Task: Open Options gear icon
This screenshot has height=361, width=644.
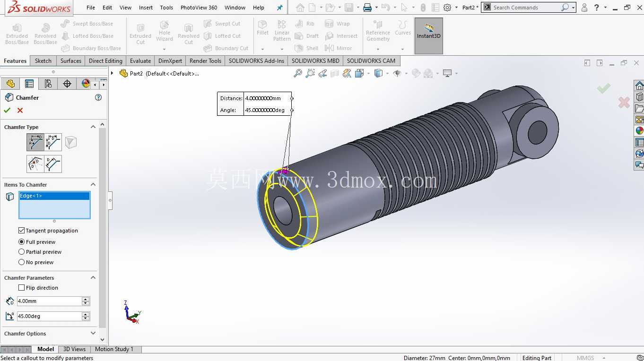Action: point(447,8)
